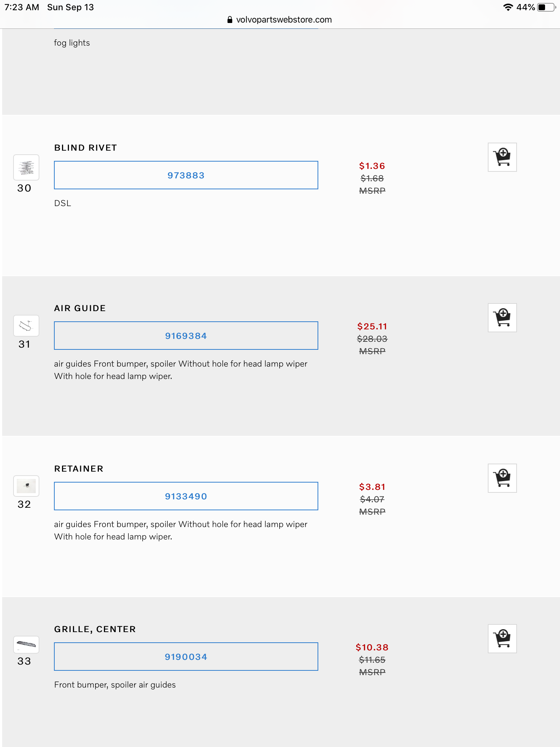The image size is (560, 747).
Task: Open part number 973883 link
Action: 186,175
